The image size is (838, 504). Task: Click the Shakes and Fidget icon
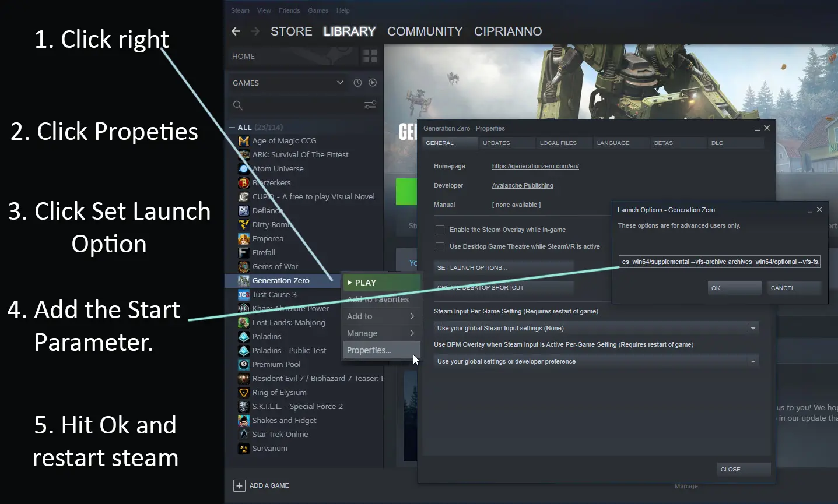[244, 421]
